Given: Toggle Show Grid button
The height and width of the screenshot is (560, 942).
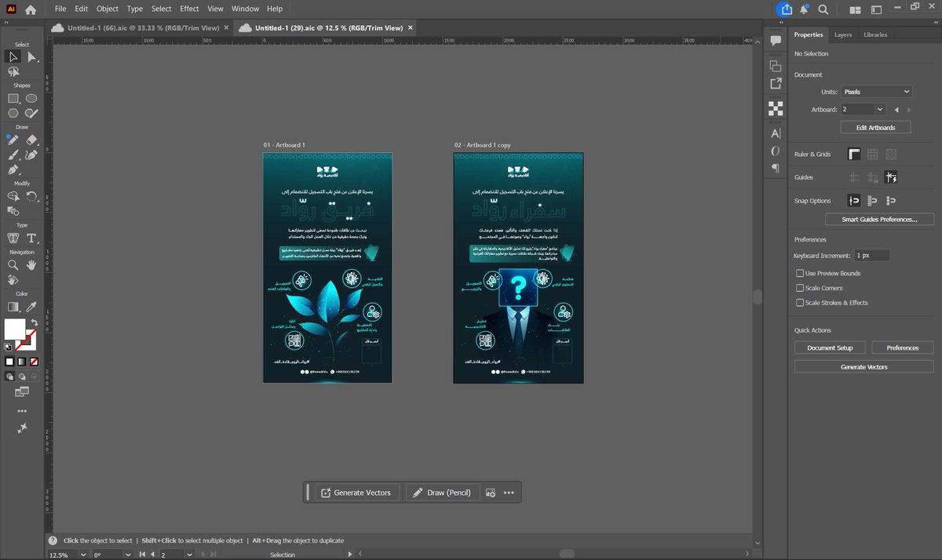Looking at the screenshot, I should click(x=872, y=155).
